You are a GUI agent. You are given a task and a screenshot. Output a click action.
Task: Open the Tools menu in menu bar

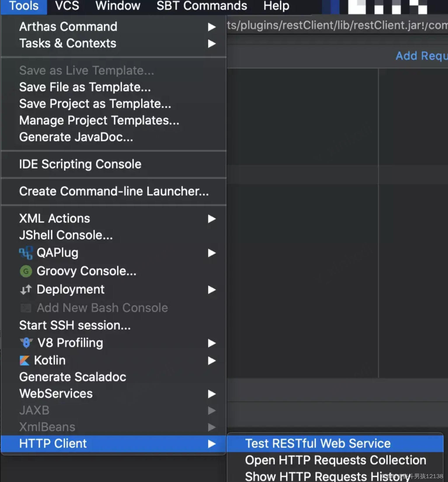pyautogui.click(x=24, y=6)
